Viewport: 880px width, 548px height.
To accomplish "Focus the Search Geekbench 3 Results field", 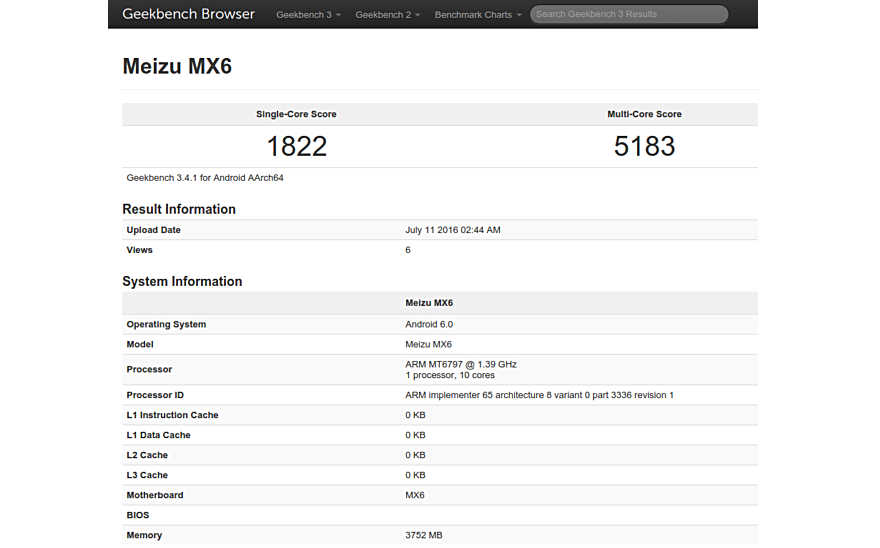I will pyautogui.click(x=629, y=14).
